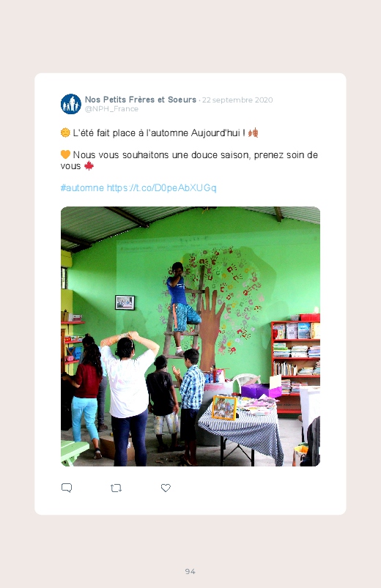This screenshot has height=588, width=381.
Task: Click the @NPH_France handle
Action: coord(111,109)
